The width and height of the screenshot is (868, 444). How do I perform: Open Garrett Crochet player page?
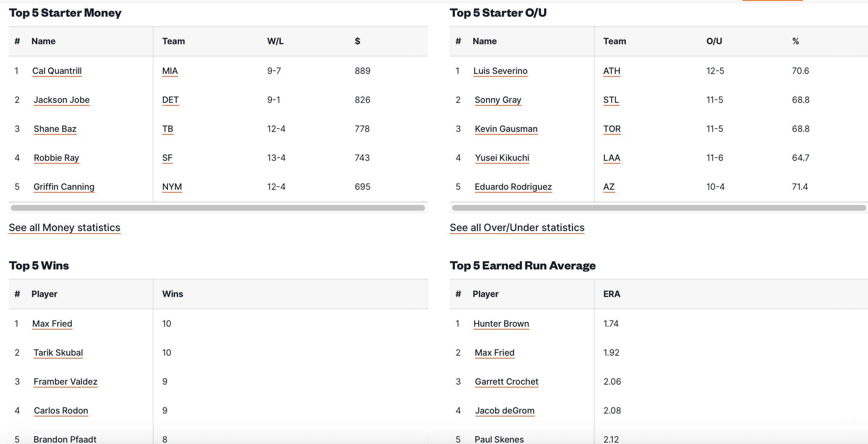[506, 382]
